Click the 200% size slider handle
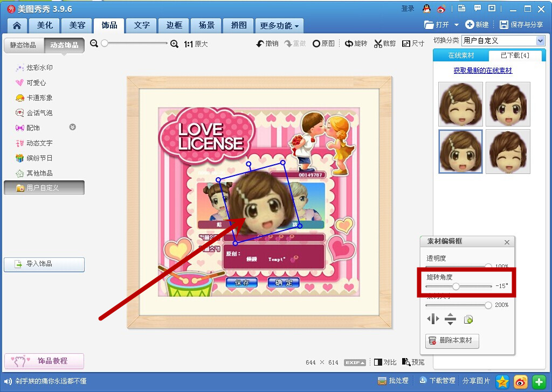 click(488, 305)
